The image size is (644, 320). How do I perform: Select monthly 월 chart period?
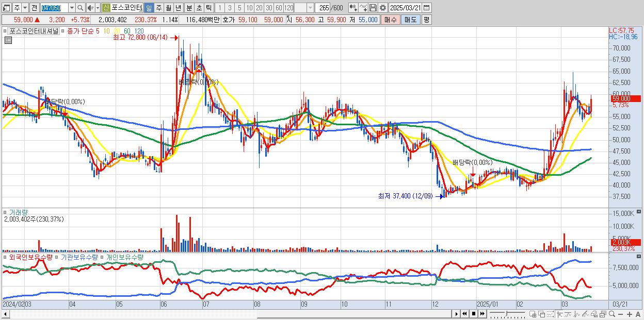[168, 8]
